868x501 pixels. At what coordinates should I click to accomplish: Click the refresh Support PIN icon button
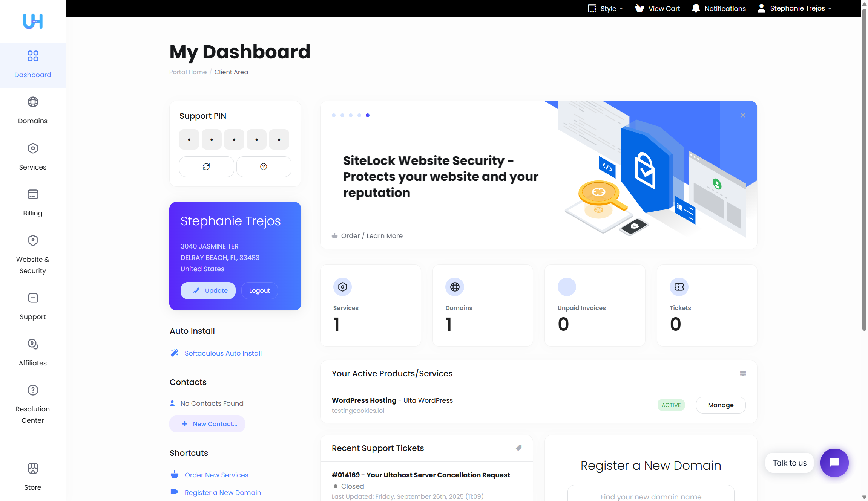click(x=206, y=166)
